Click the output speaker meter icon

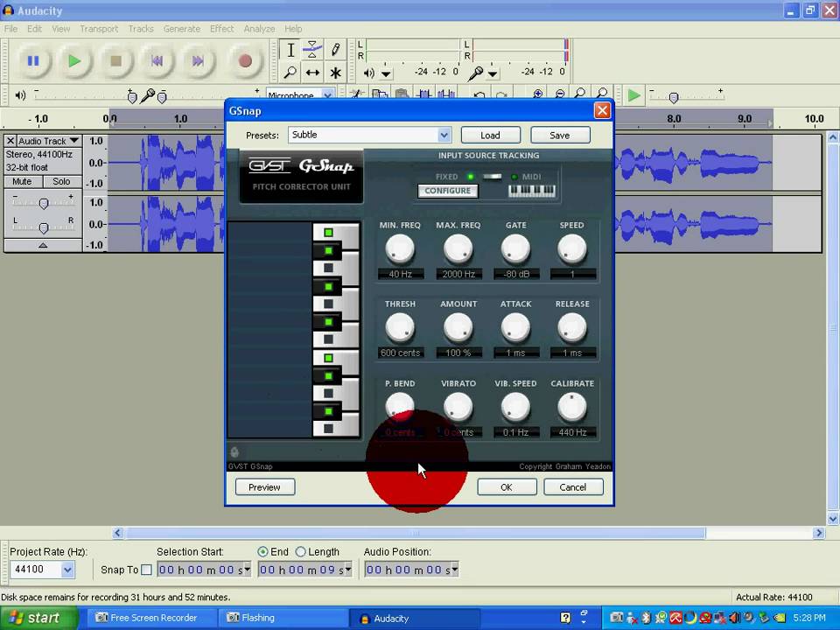tap(369, 73)
